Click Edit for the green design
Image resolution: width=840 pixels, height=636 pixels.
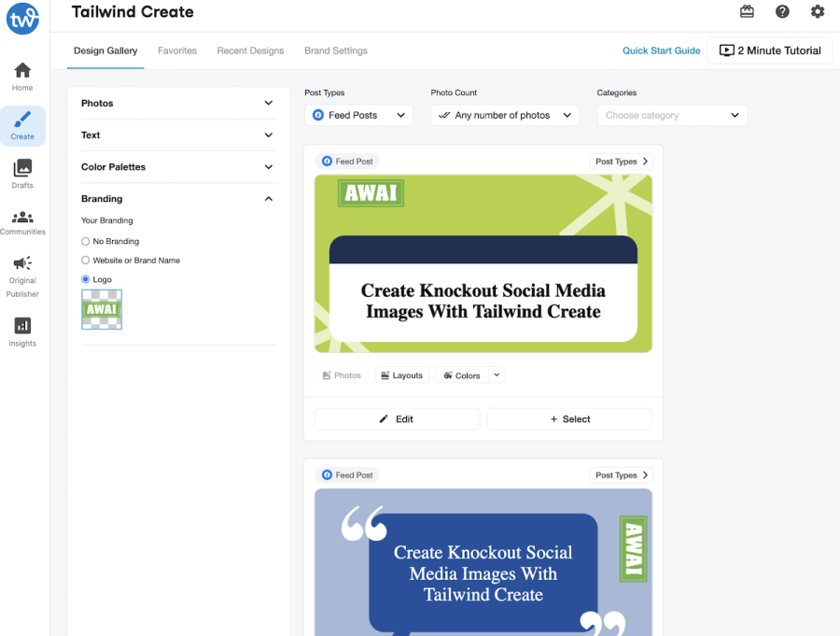[397, 418]
